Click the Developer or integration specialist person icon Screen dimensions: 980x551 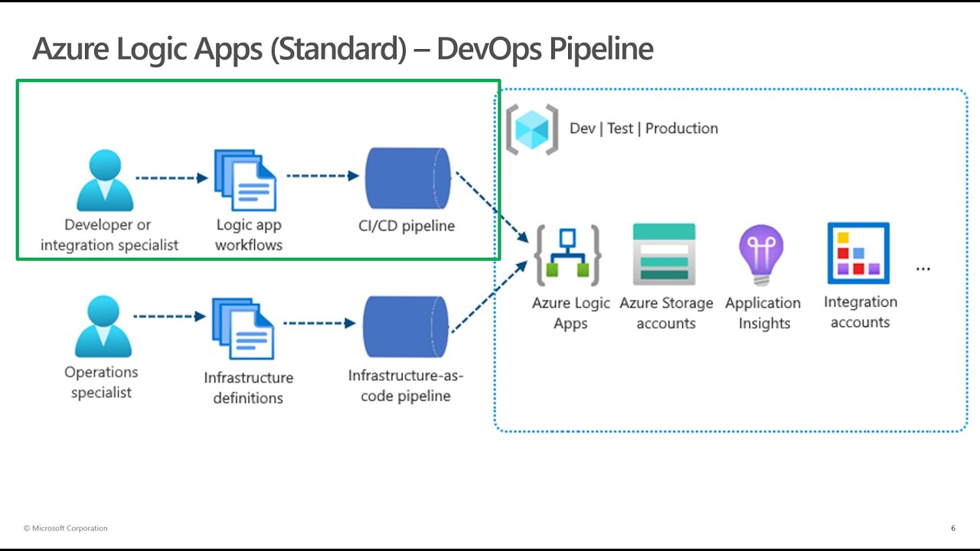[106, 181]
